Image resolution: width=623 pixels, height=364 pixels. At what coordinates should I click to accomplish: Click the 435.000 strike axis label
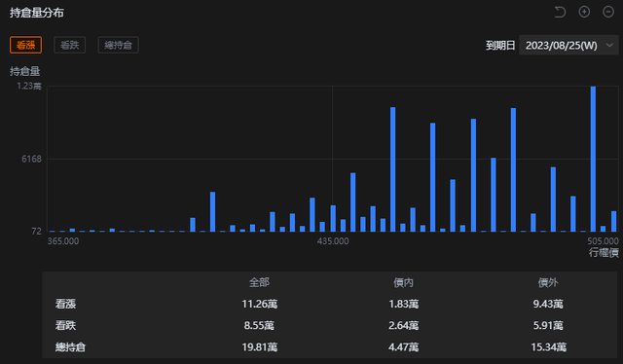(333, 241)
